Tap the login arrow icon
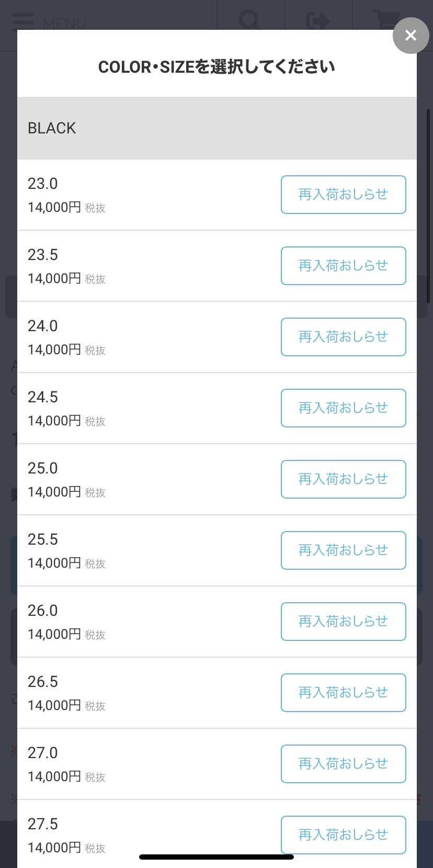The image size is (433, 868). (318, 20)
